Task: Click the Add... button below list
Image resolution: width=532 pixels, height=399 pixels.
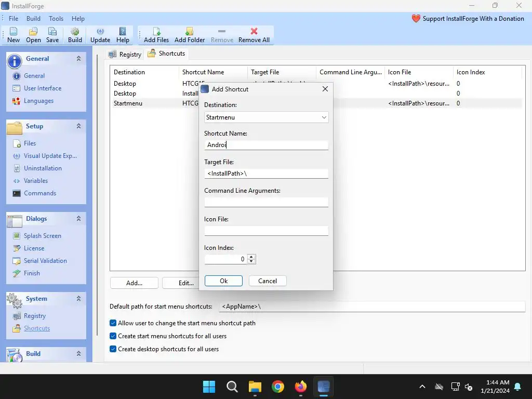Action: point(134,283)
